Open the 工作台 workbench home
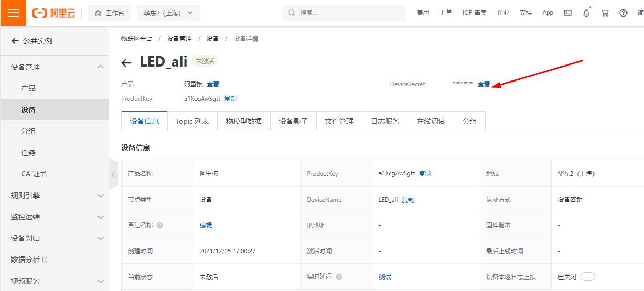Viewport: 644px width, 291px height. [109, 13]
